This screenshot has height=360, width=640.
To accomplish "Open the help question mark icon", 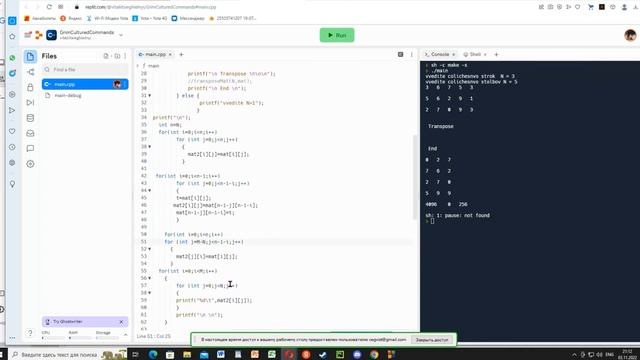I will (x=30, y=333).
